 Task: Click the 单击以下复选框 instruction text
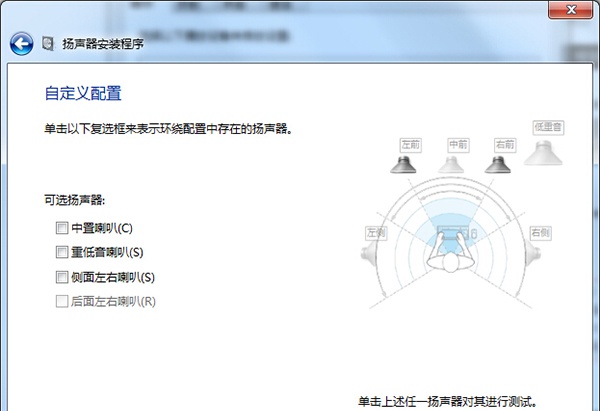pyautogui.click(x=169, y=129)
